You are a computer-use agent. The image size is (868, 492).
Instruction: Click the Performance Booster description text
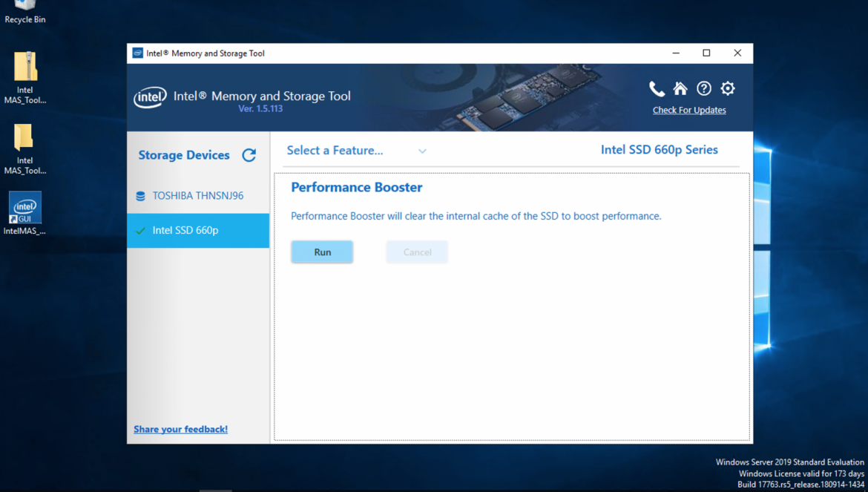[x=476, y=216]
